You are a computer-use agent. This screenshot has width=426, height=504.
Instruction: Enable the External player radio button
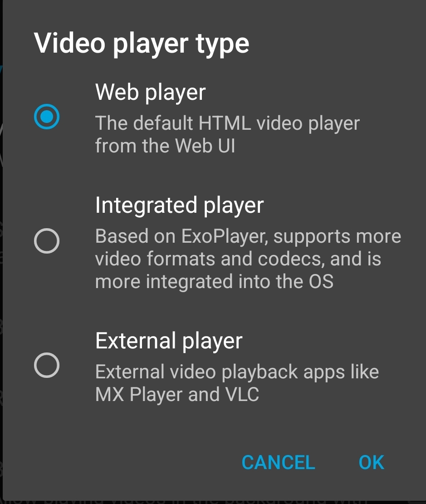coord(47,365)
